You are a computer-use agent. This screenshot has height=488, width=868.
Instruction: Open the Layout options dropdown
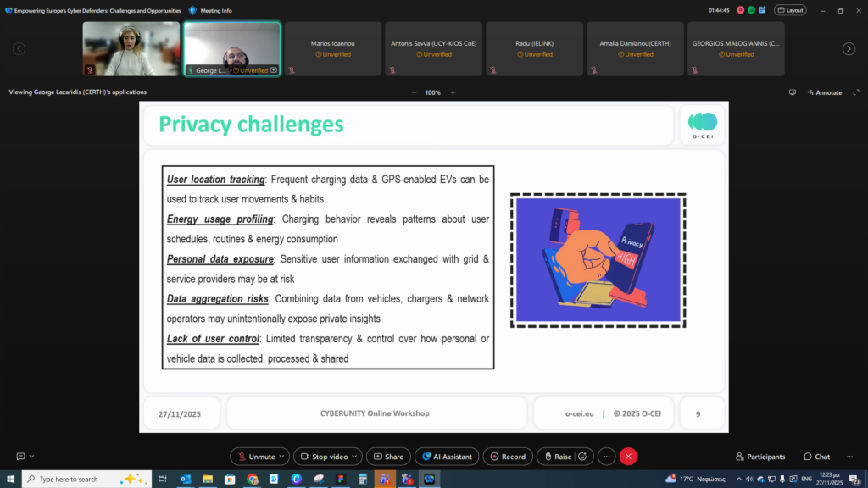790,10
